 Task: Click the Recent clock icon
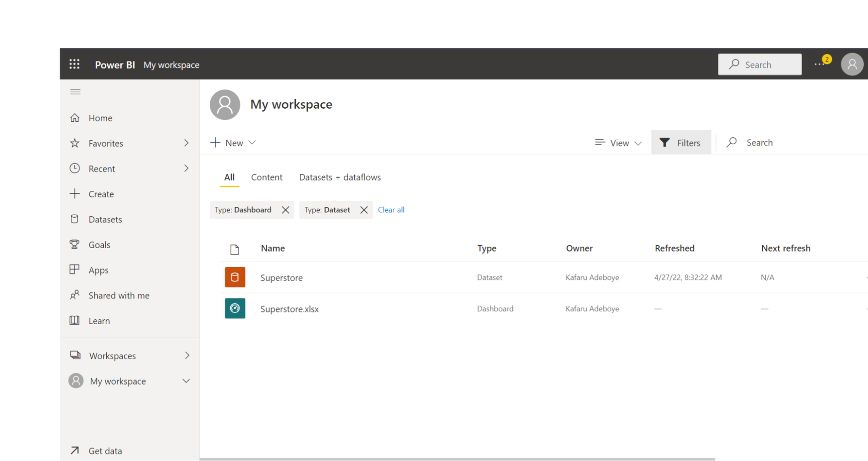coord(75,168)
